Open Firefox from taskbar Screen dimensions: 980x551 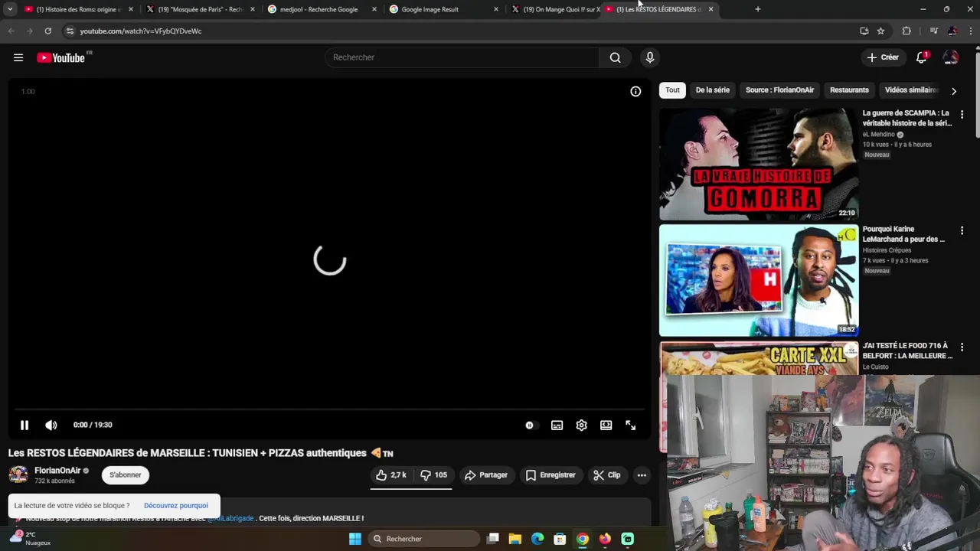(605, 539)
